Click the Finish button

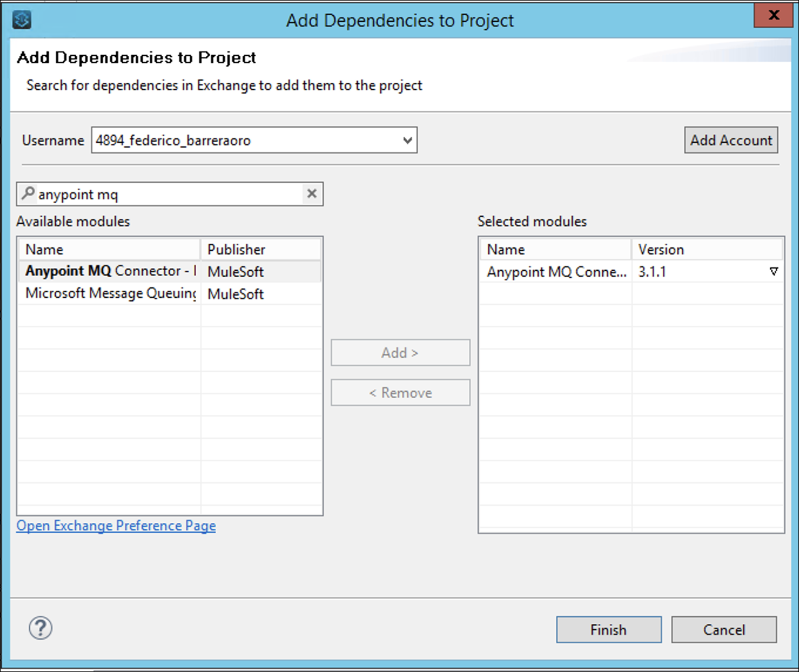tap(609, 630)
